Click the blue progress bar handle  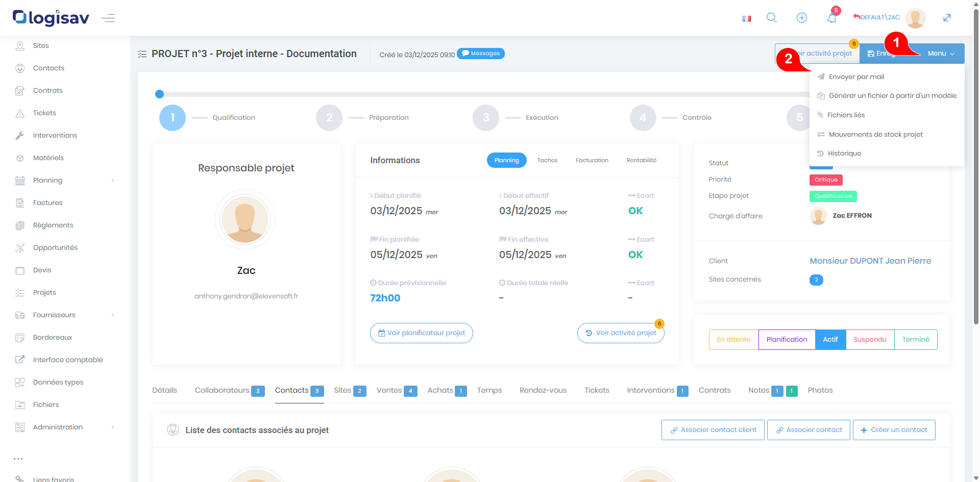pos(159,94)
